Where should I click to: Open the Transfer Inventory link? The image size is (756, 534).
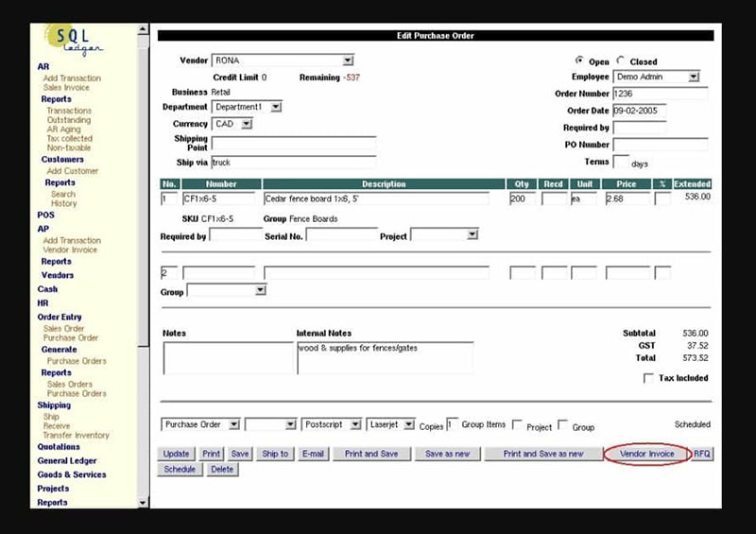point(77,435)
